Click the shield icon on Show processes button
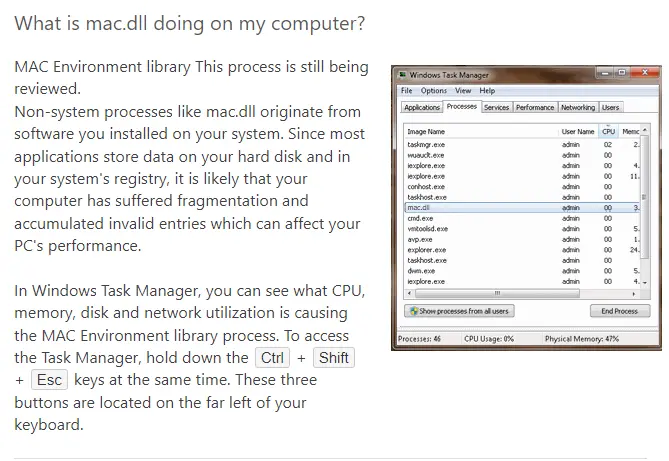Screen dimensions: 669x461 [413, 311]
